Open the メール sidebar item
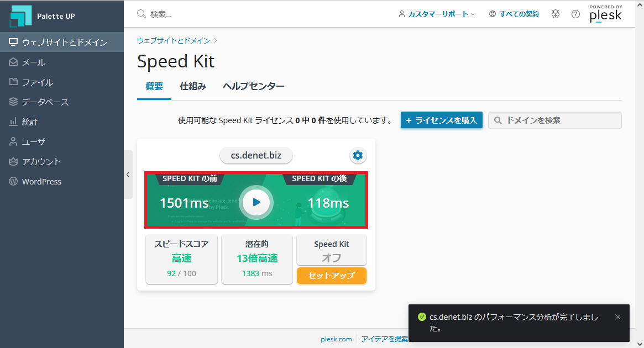The image size is (644, 348). tap(61, 62)
